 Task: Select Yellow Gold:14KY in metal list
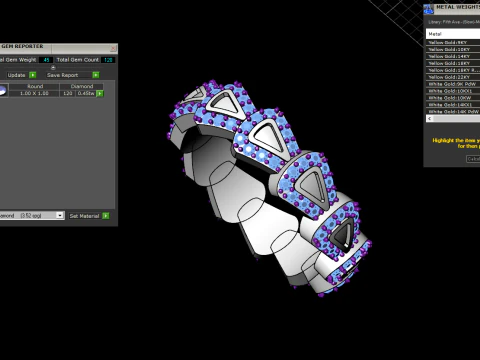pos(453,56)
